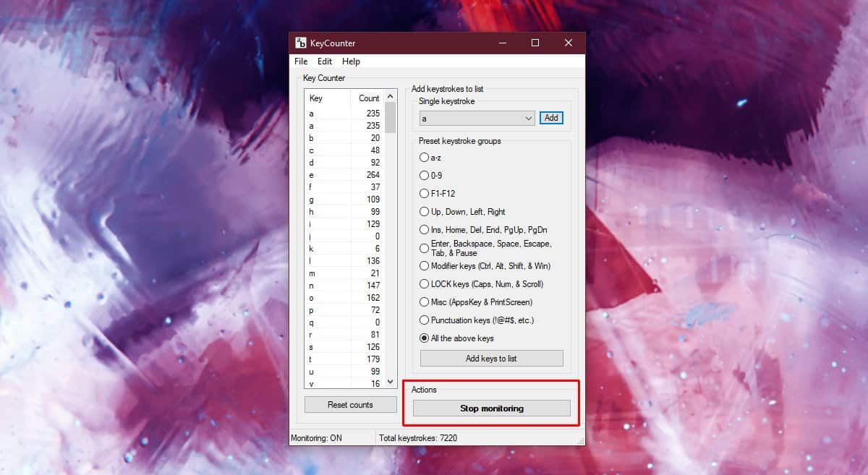
Task: Select the row for key o
Action: tap(344, 298)
